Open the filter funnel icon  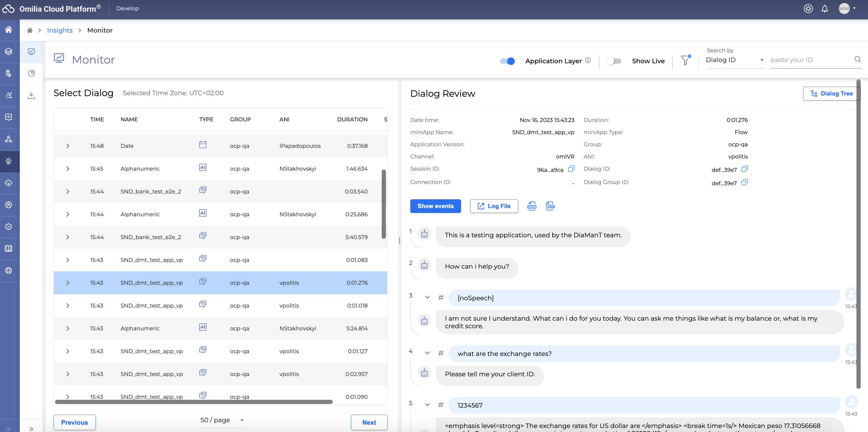685,61
